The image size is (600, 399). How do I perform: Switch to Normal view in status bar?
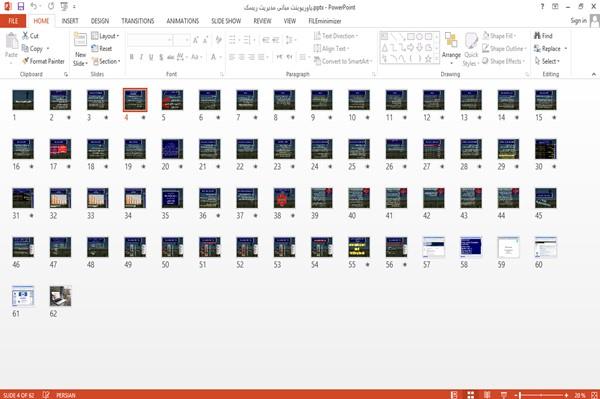(x=454, y=395)
